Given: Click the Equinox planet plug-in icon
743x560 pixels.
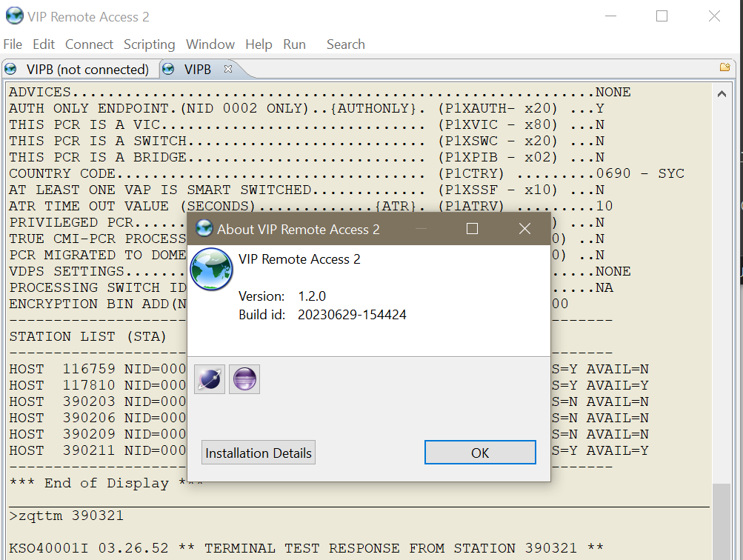Looking at the screenshot, I should (x=210, y=379).
